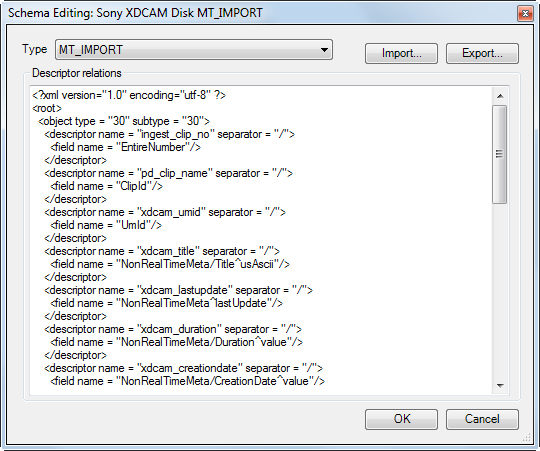Image resolution: width=540 pixels, height=451 pixels.
Task: Cancel the schema editing dialog
Action: (x=482, y=419)
